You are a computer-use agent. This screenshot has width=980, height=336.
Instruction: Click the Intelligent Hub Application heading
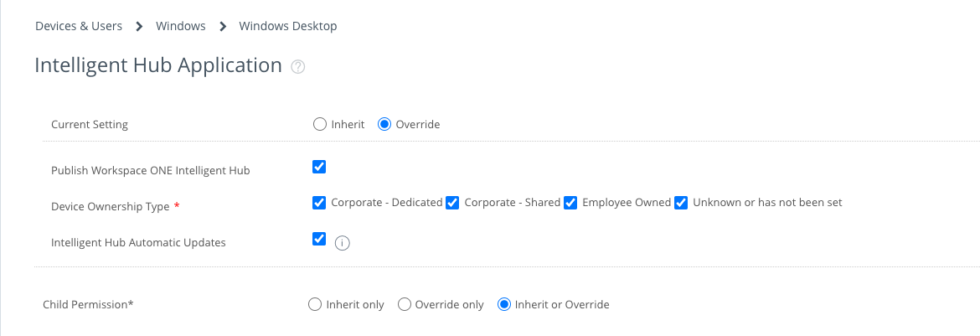pos(158,65)
